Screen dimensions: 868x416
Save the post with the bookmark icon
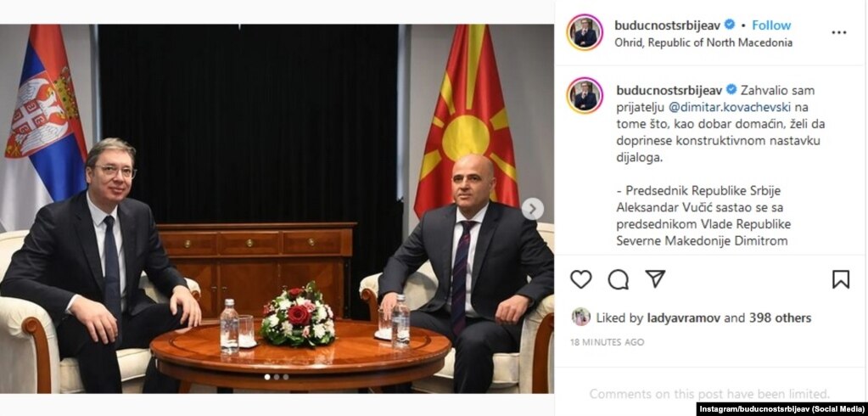tap(840, 279)
